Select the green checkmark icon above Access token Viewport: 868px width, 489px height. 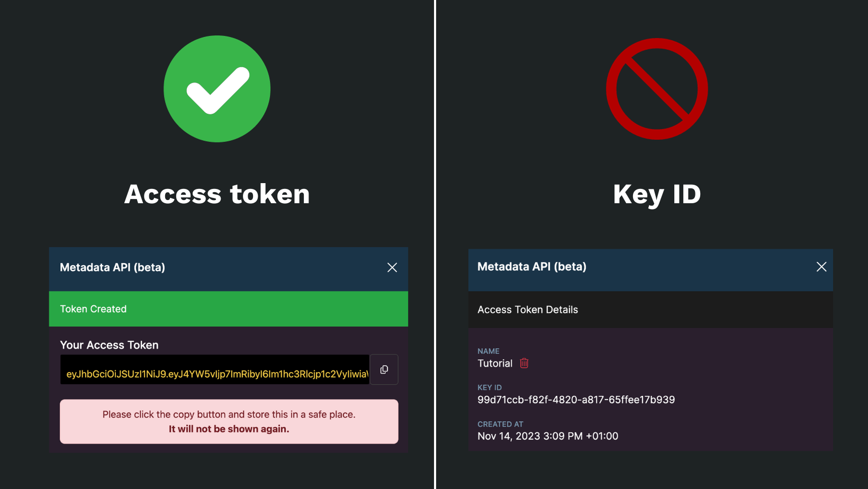tap(216, 88)
